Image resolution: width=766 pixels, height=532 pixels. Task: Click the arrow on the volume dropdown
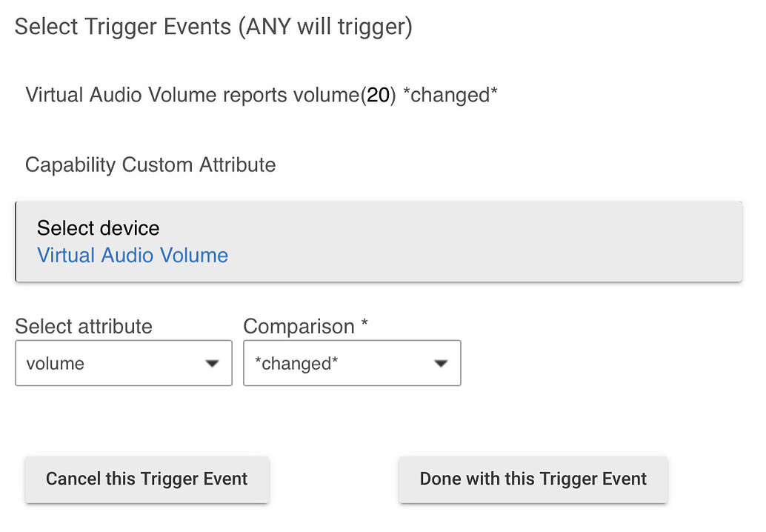213,364
